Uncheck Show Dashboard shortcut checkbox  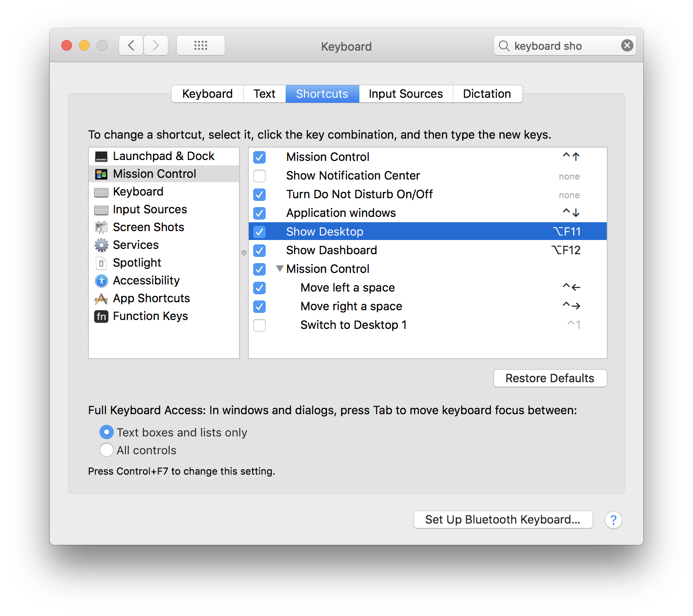coord(259,251)
